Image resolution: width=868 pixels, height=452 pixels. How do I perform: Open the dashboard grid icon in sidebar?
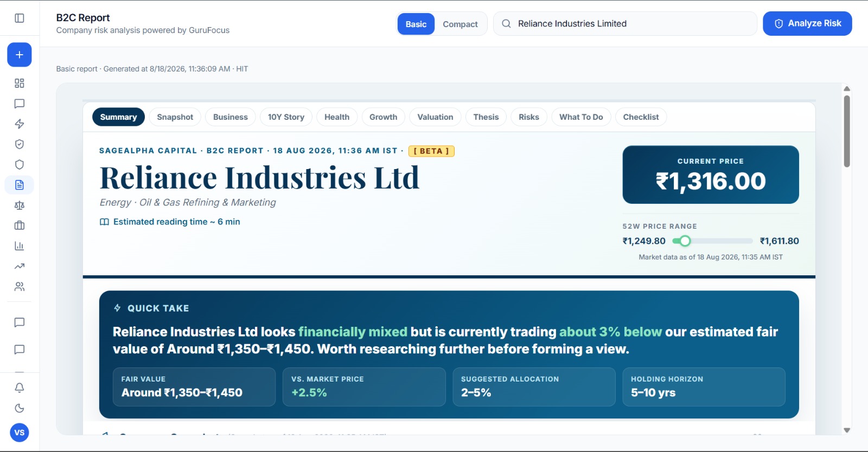click(20, 83)
